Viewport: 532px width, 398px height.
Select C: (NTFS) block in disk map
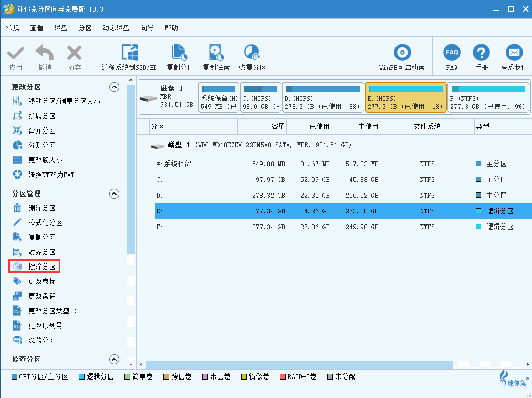tap(260, 97)
